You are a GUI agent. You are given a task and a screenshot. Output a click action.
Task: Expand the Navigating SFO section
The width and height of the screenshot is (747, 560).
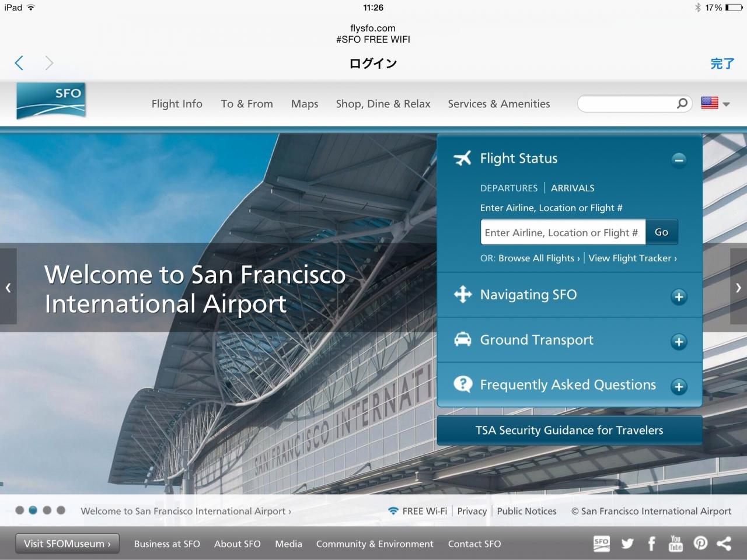pyautogui.click(x=679, y=296)
